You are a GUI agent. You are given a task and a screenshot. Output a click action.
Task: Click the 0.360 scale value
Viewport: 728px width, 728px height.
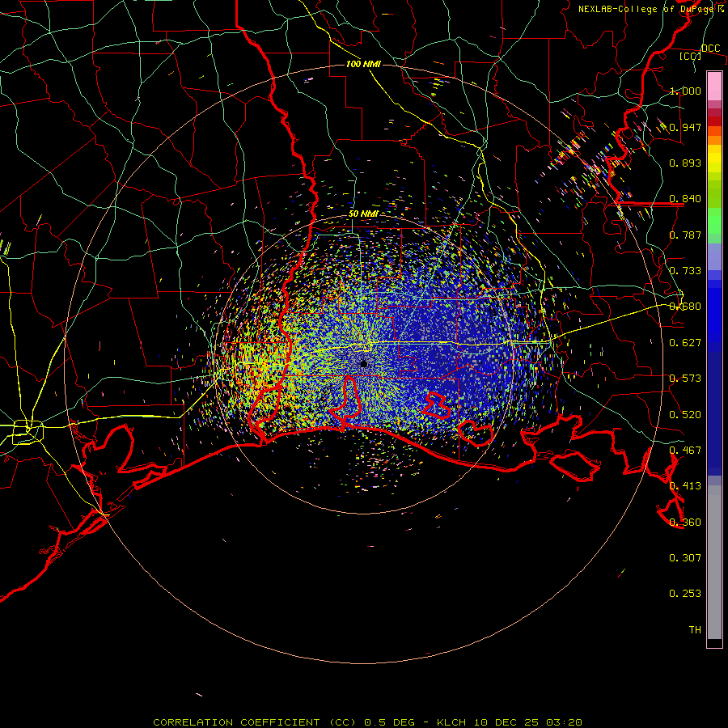(x=685, y=523)
